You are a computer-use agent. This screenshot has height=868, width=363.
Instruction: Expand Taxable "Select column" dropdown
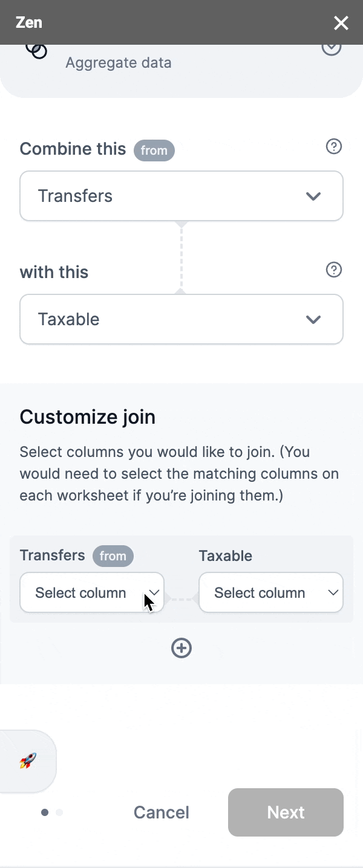271,593
